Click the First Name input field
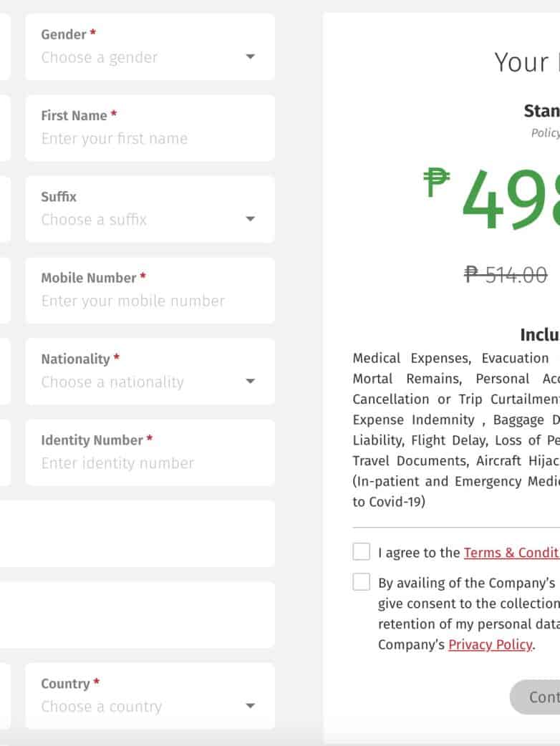The width and height of the screenshot is (560, 746). [150, 138]
